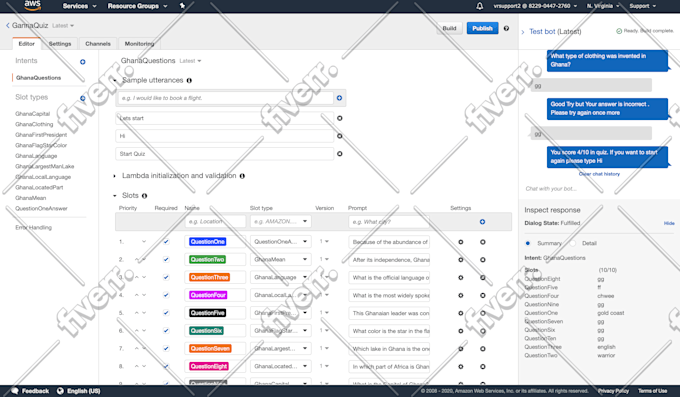Open the Services dropdown menu
The width and height of the screenshot is (680, 397).
click(79, 6)
